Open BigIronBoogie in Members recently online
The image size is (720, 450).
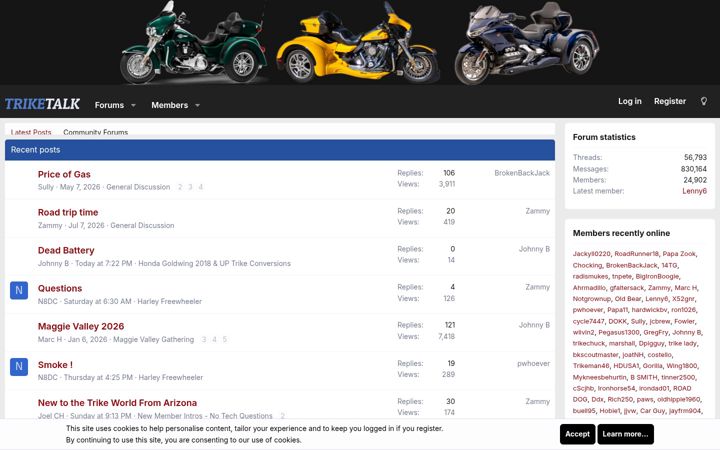click(x=657, y=276)
